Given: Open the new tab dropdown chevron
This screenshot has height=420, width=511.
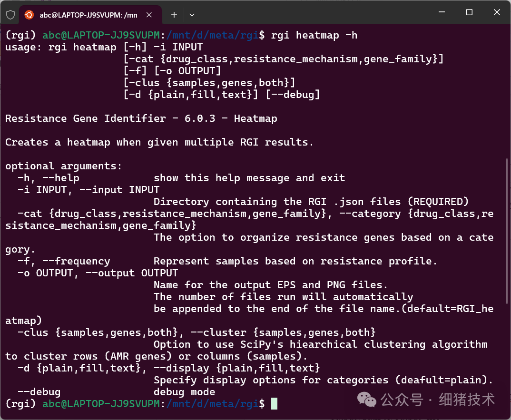Looking at the screenshot, I should click(192, 15).
